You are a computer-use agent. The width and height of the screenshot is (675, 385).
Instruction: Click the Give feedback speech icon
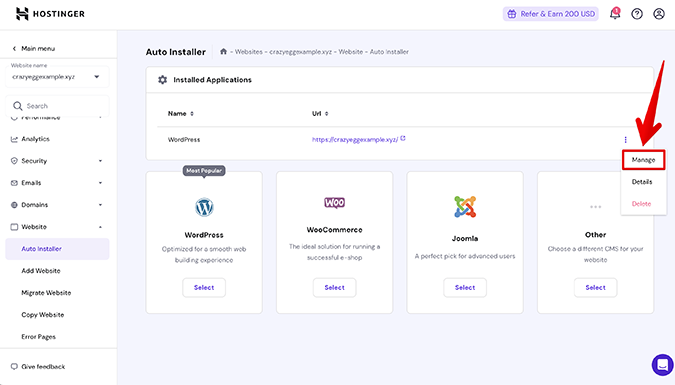14,366
